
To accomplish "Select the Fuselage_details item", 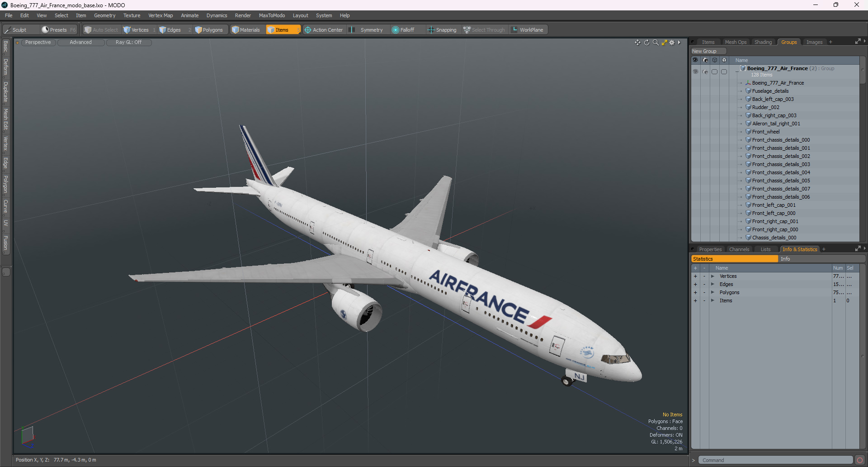I will pyautogui.click(x=770, y=91).
